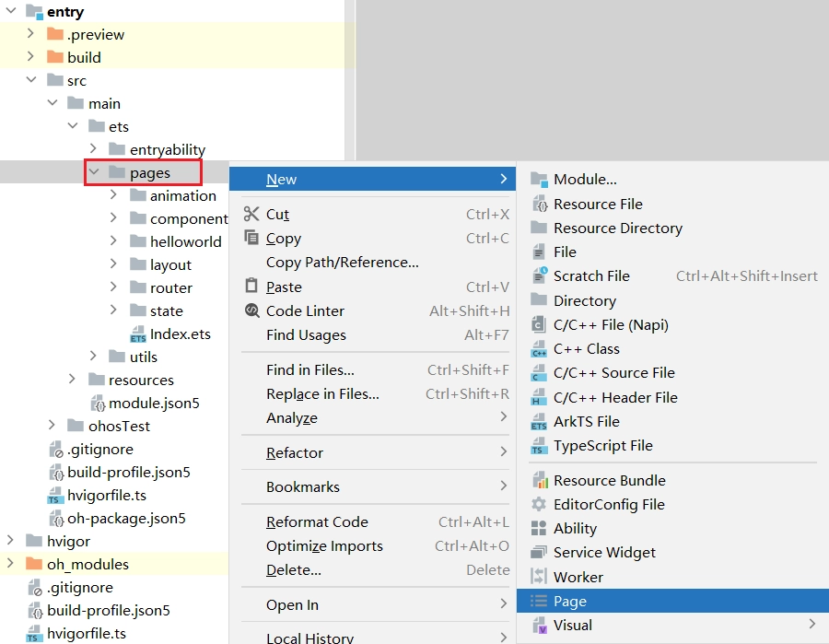Image resolution: width=829 pixels, height=644 pixels.
Task: Expand the entryability folder
Action: [x=94, y=149]
